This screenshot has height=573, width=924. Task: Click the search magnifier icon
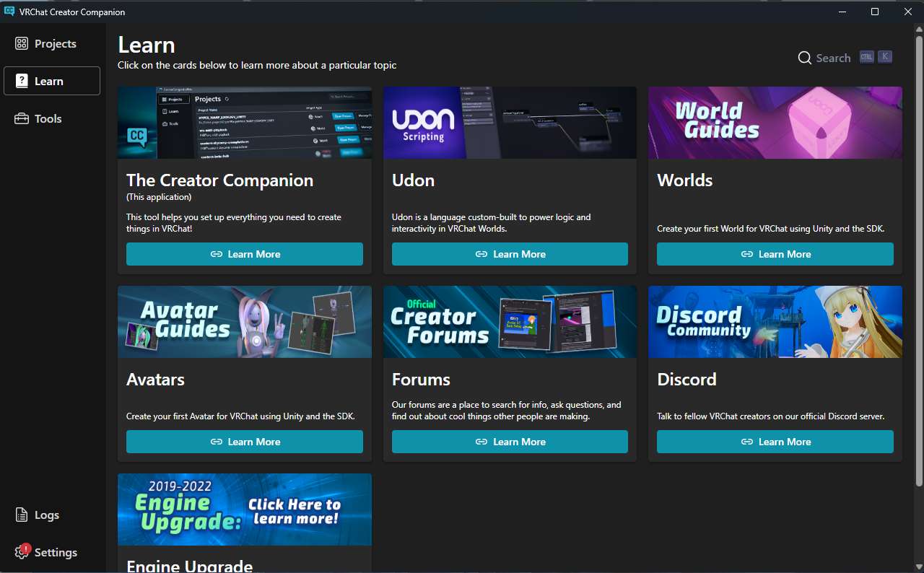[x=804, y=58]
